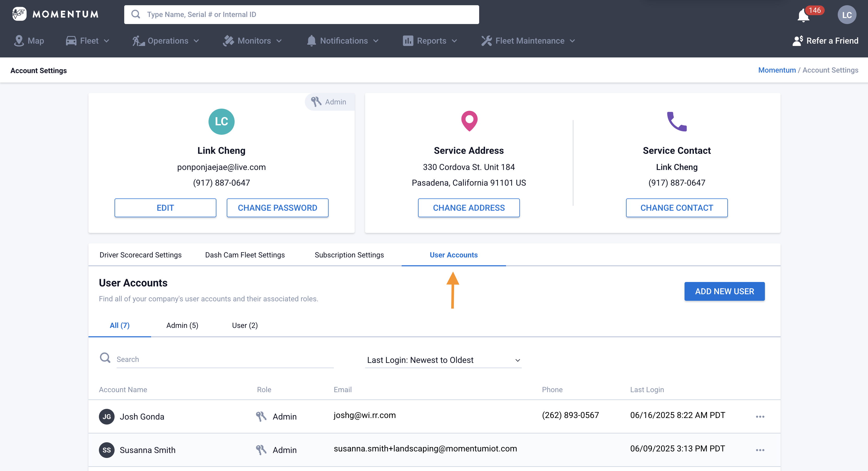Image resolution: width=868 pixels, height=471 pixels.
Task: Click the notification bell icon
Action: tap(803, 15)
